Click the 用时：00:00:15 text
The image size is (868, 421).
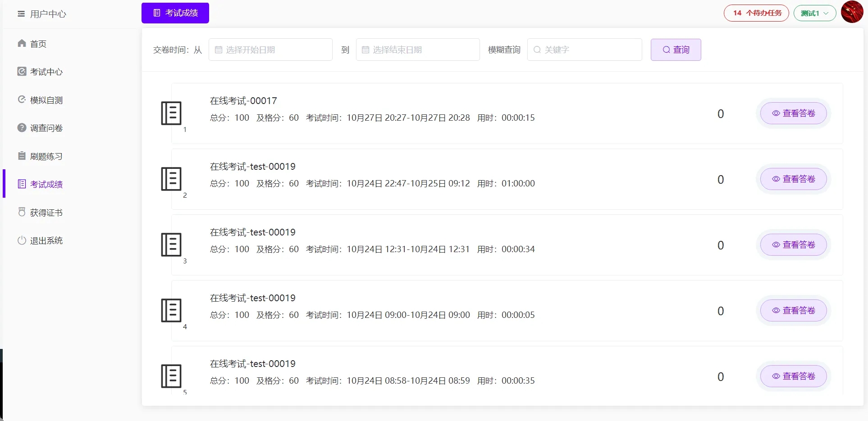[x=506, y=118]
